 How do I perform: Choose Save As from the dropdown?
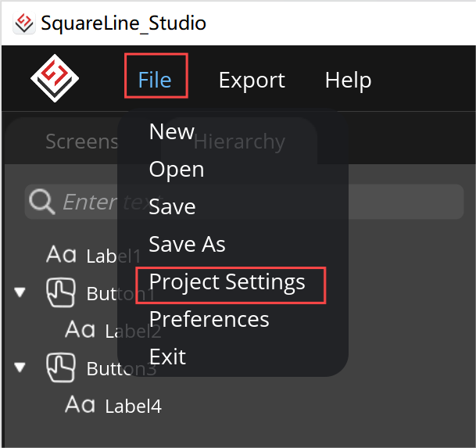[x=188, y=244]
